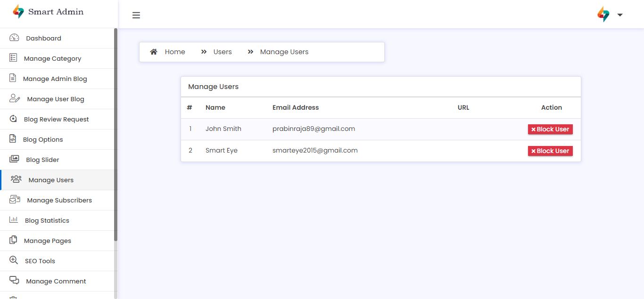644x299 pixels.
Task: Click the SEO Tools magnifier icon
Action: click(x=14, y=260)
